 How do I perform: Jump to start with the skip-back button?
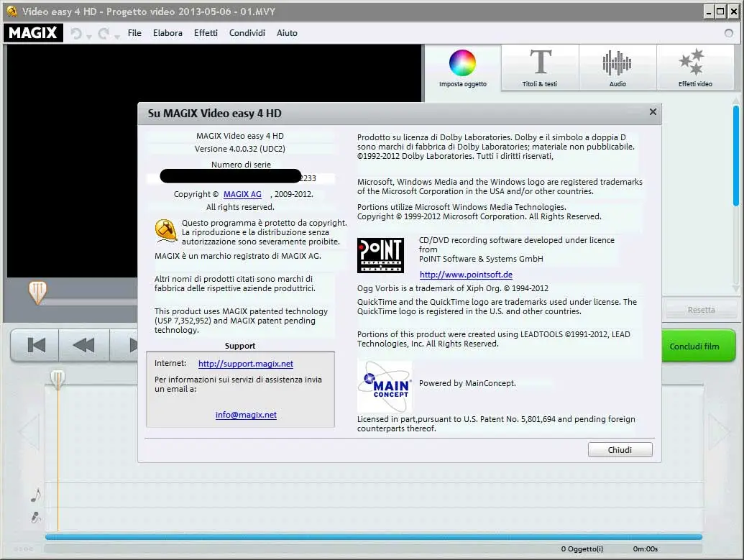[36, 345]
